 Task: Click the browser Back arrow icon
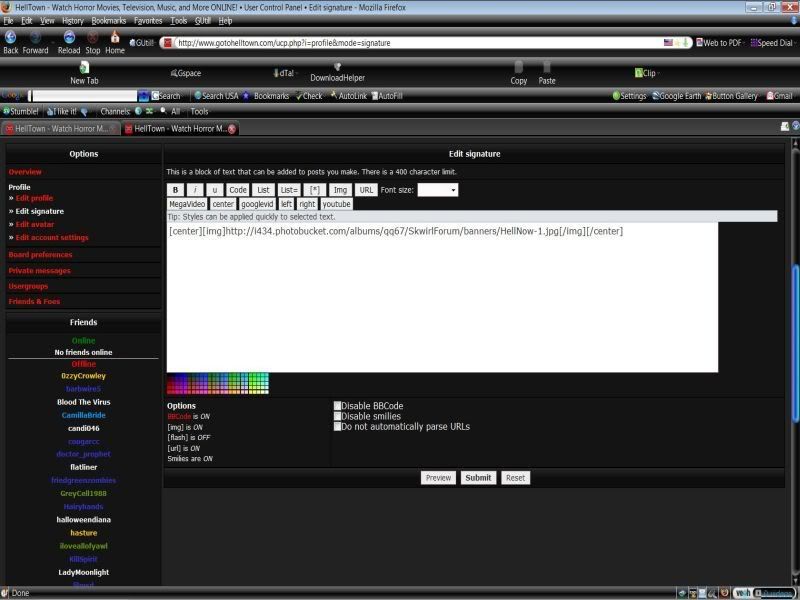tap(10, 37)
